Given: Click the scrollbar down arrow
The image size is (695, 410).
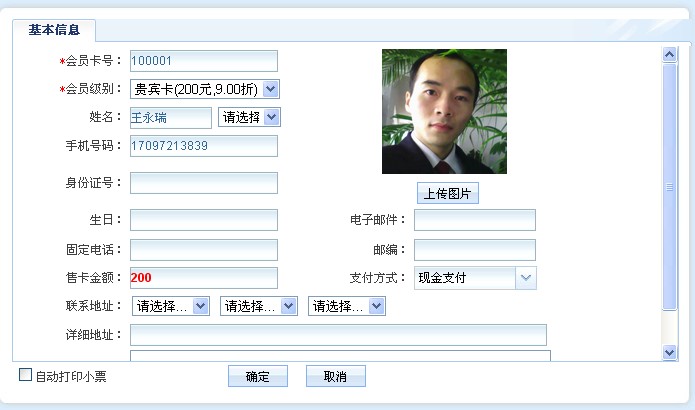Looking at the screenshot, I should 669,352.
